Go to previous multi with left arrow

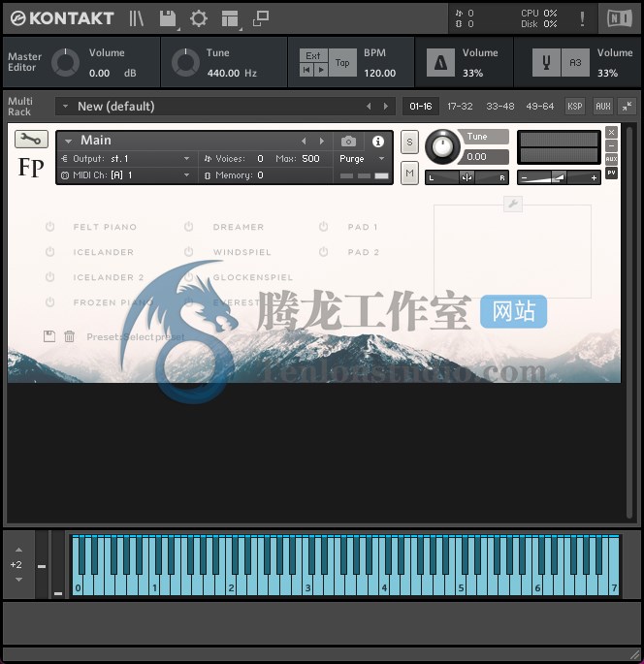coord(369,107)
